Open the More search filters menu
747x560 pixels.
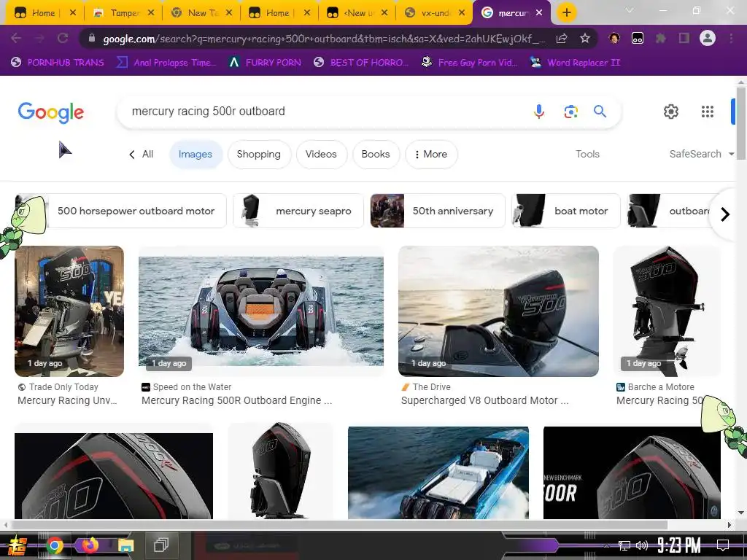(x=431, y=155)
